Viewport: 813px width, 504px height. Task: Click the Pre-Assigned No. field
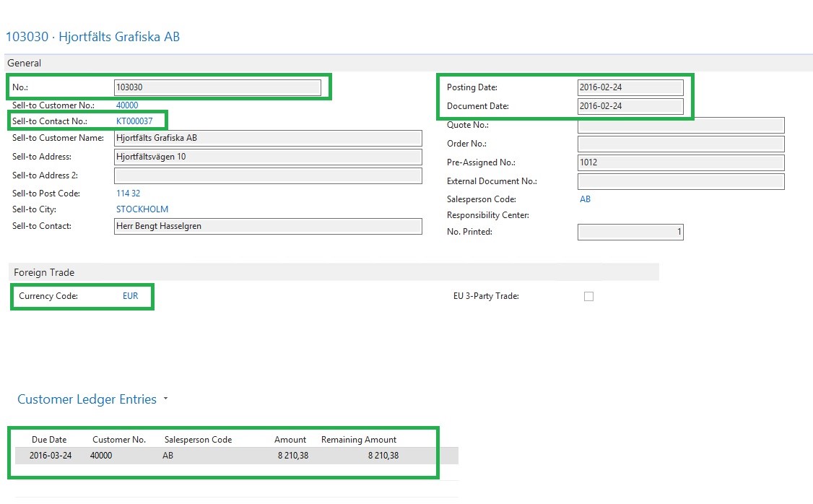[x=680, y=162]
